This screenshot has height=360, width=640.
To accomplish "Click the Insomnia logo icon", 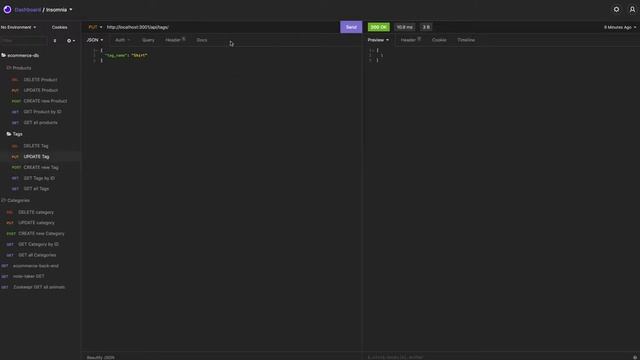I will point(7,9).
